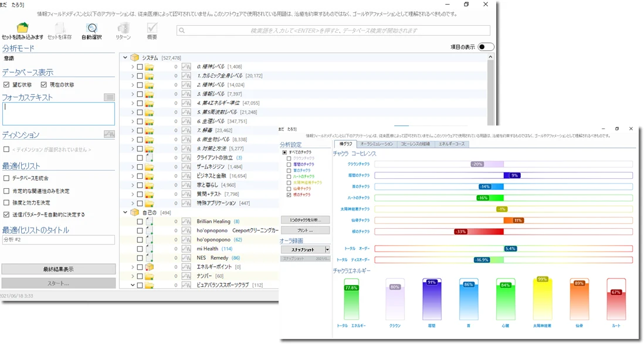
Task: Click the graph icon for 家と暮らし
Action: coord(187,185)
